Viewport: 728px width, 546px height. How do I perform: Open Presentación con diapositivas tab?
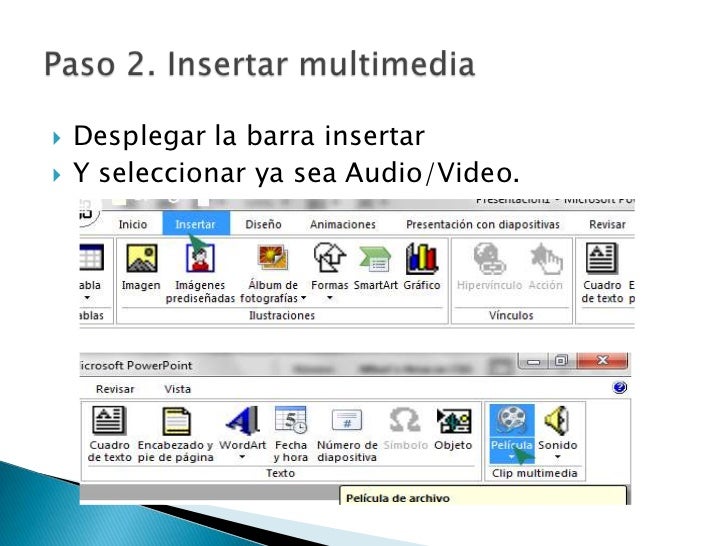tap(483, 224)
